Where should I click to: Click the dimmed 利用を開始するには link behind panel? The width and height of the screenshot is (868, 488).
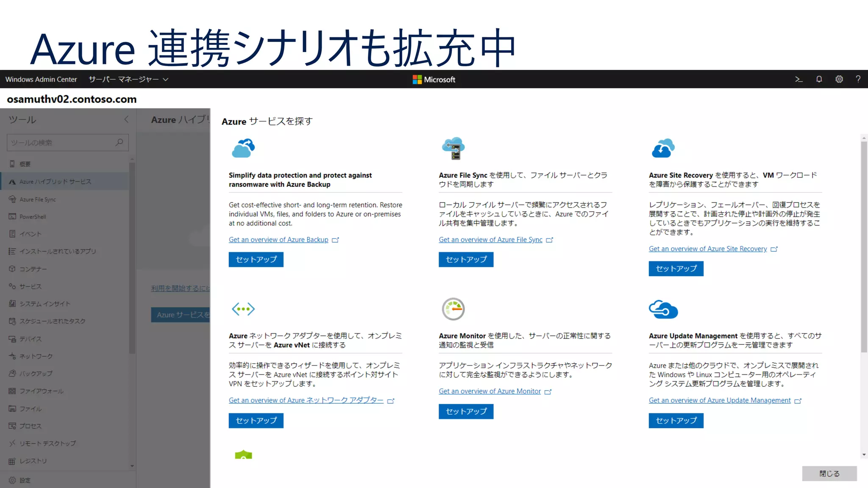(181, 288)
